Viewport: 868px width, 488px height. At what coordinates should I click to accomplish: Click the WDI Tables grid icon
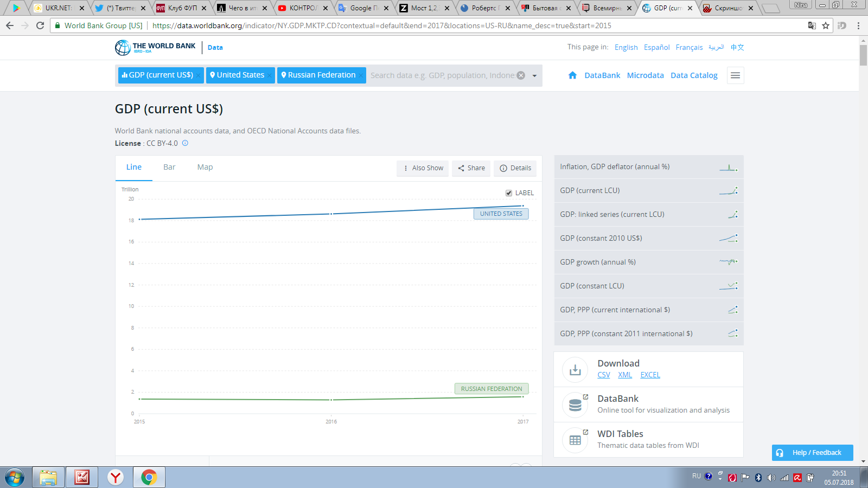575,440
